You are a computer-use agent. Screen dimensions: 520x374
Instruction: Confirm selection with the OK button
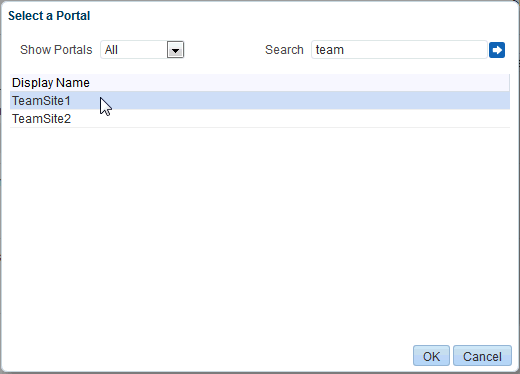click(x=431, y=356)
